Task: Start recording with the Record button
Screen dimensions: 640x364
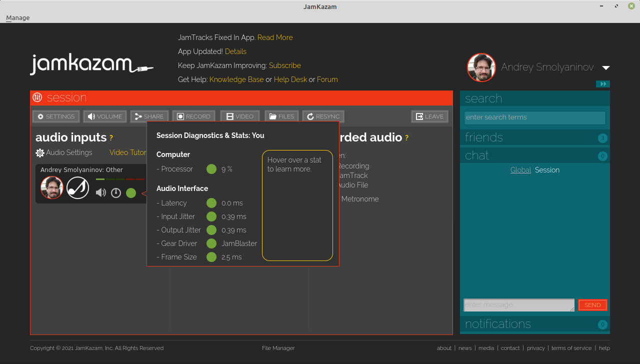Action: pos(193,116)
